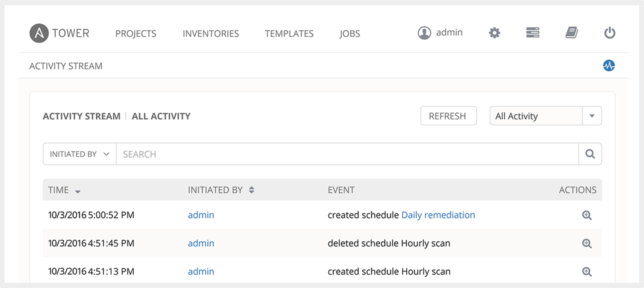
Task: Expand the Initiated By search filter
Action: click(x=80, y=154)
